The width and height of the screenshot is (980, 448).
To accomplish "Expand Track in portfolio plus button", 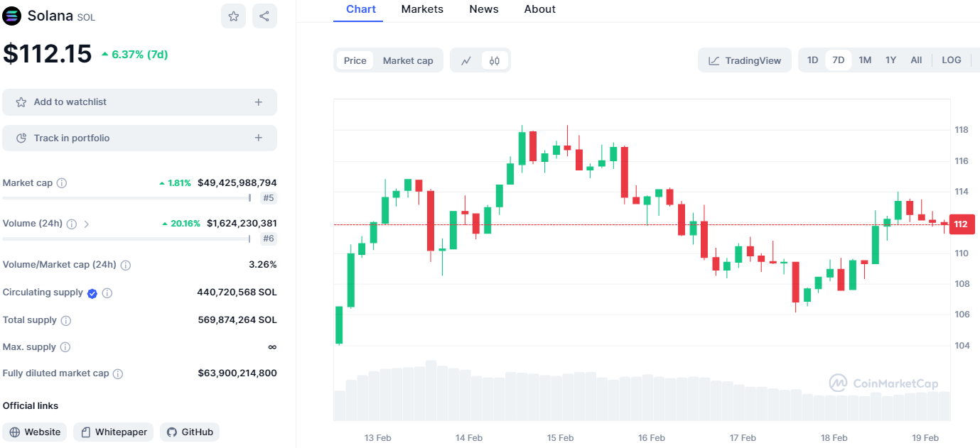I will click(259, 138).
